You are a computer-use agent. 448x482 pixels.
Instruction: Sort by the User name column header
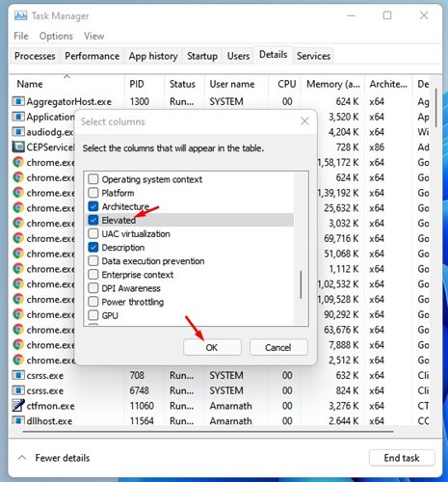click(236, 84)
